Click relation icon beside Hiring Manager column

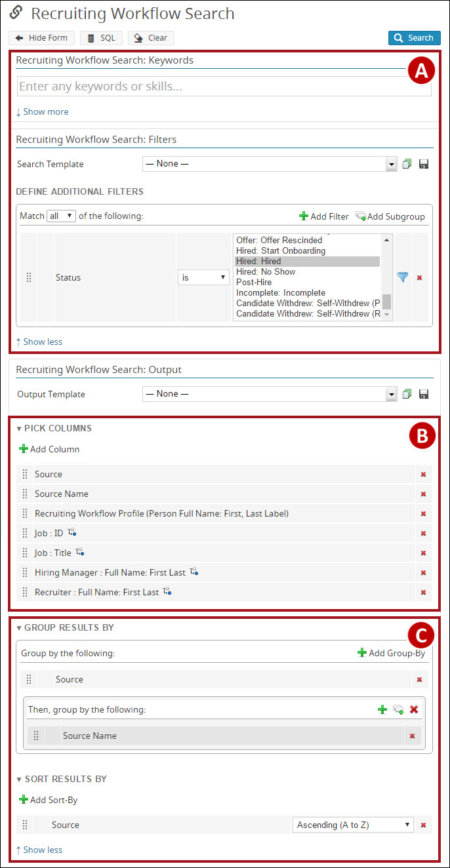coord(194,572)
